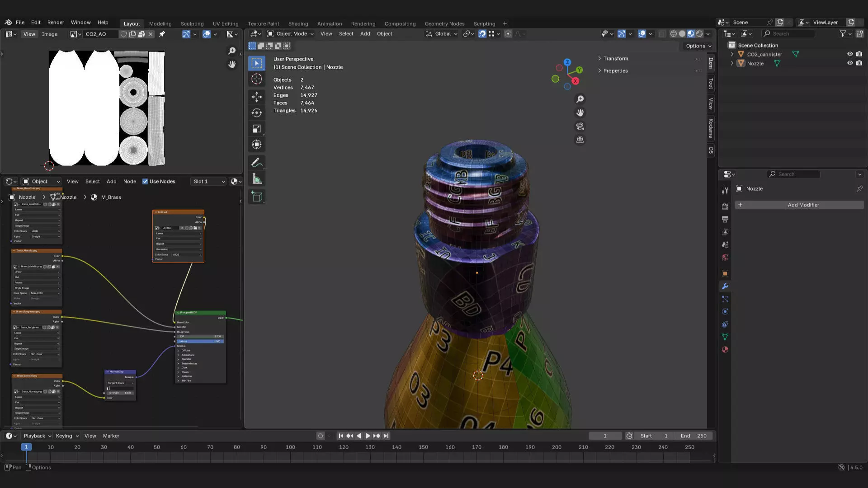Hide Nozzle in viewport via eye
The image size is (868, 488).
[x=850, y=63]
